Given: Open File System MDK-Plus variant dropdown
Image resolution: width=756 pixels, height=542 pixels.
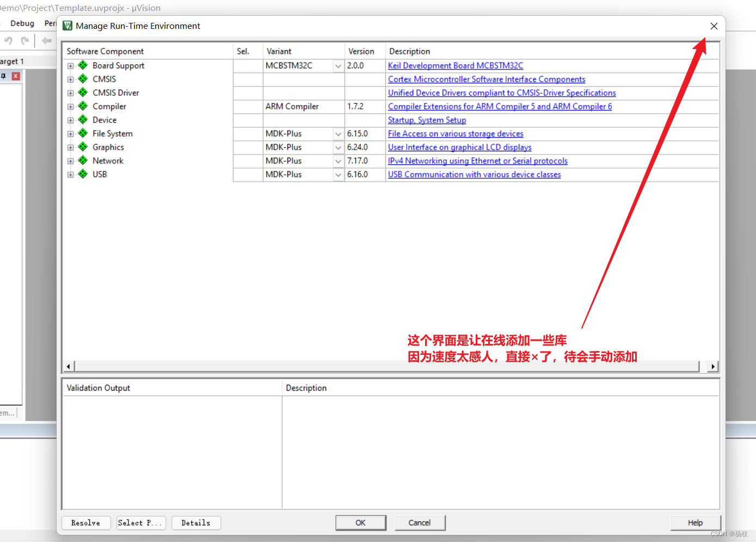Looking at the screenshot, I should click(338, 134).
